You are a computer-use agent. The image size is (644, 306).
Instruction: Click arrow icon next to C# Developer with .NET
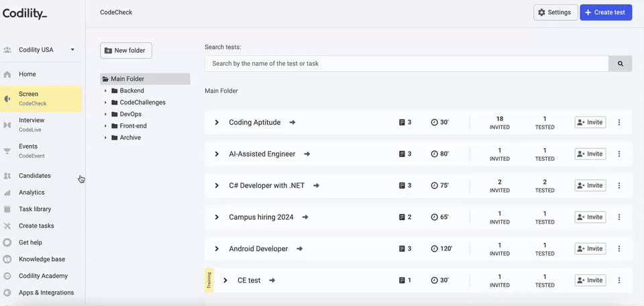point(316,186)
